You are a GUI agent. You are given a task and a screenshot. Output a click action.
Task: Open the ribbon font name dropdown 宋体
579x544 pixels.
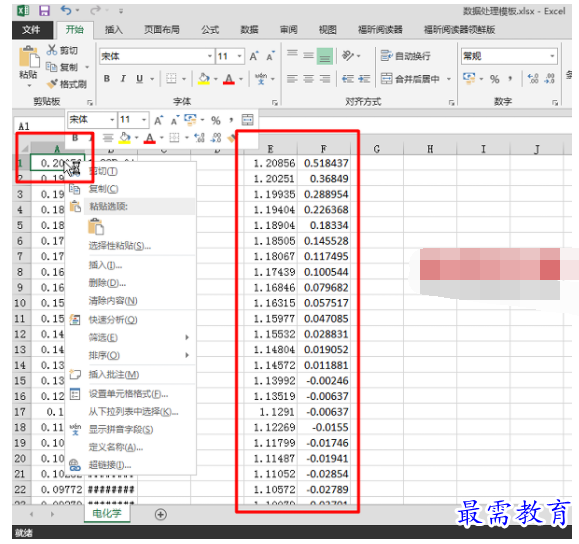[x=210, y=57]
